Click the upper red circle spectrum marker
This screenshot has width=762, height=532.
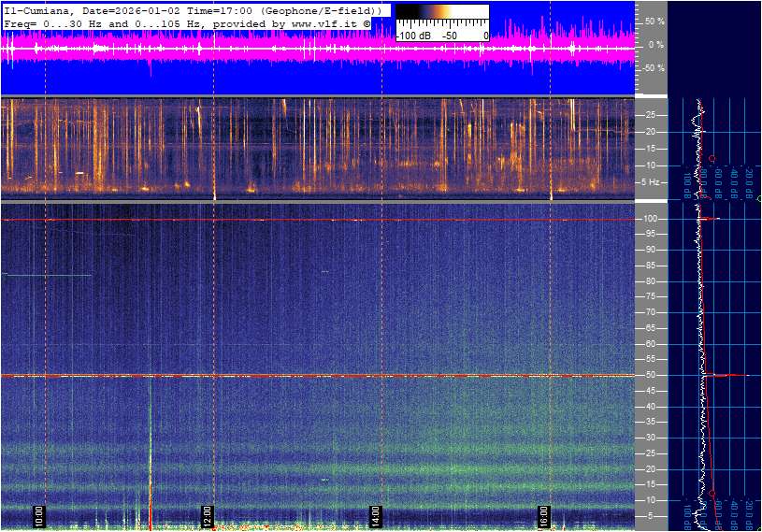coord(712,158)
